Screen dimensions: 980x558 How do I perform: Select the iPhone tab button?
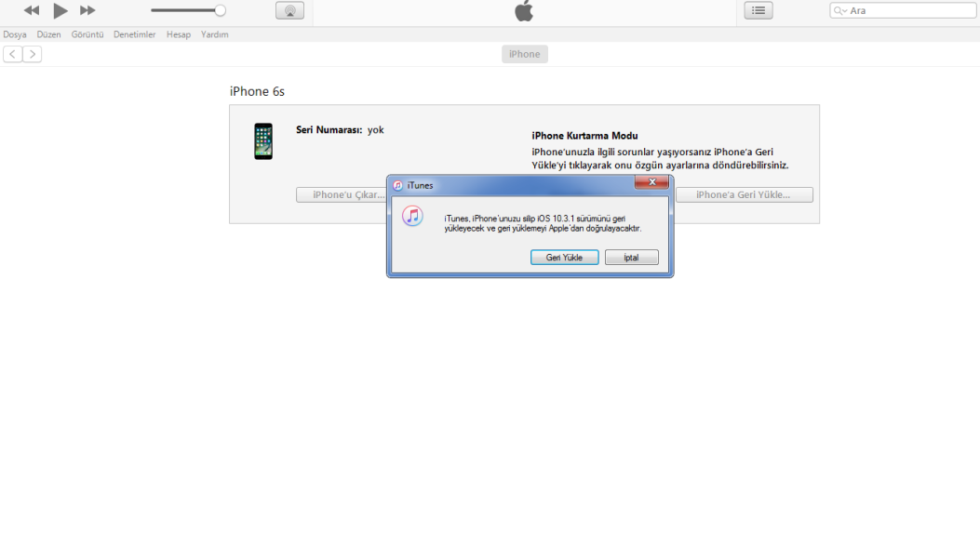(x=524, y=54)
